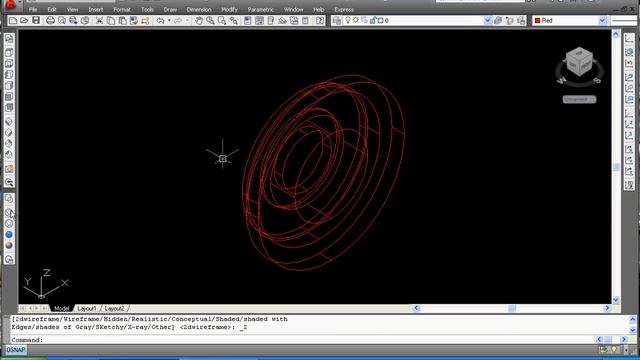The height and width of the screenshot is (360, 640).
Task: Open the View menu
Action: point(72,9)
